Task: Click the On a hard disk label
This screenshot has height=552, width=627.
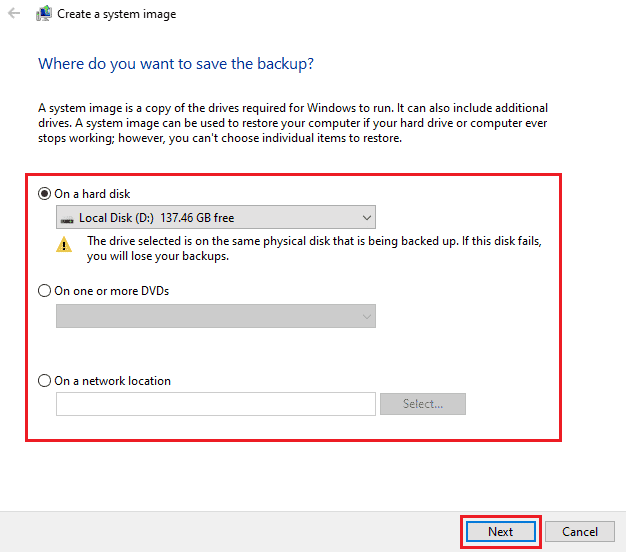Action: pos(92,194)
